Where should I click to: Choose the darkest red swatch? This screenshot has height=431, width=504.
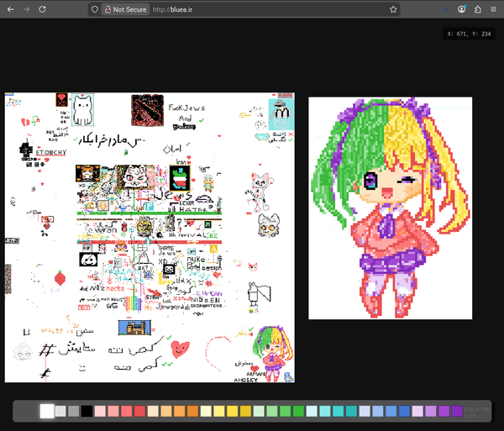point(139,411)
